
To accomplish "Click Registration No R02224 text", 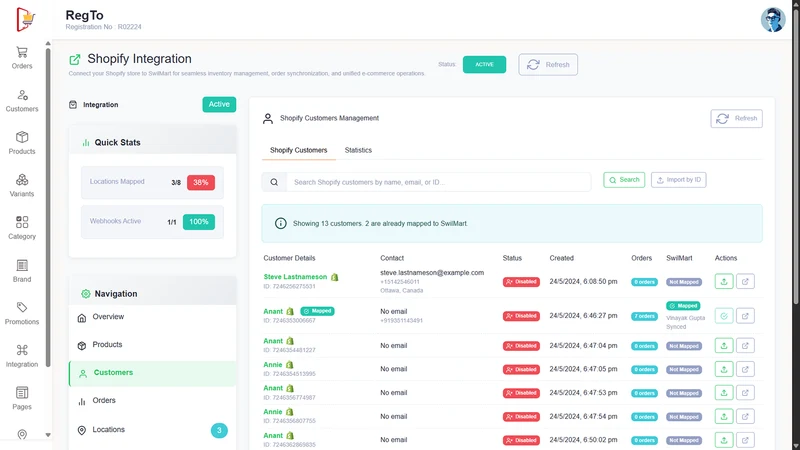I will coord(104,27).
